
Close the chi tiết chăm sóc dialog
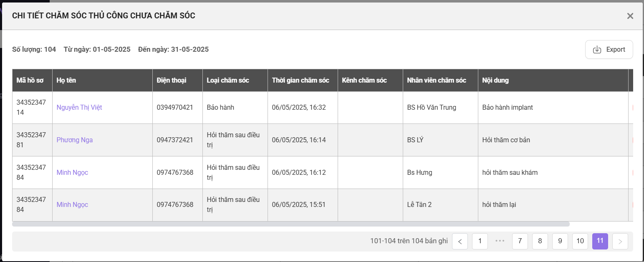tap(630, 16)
